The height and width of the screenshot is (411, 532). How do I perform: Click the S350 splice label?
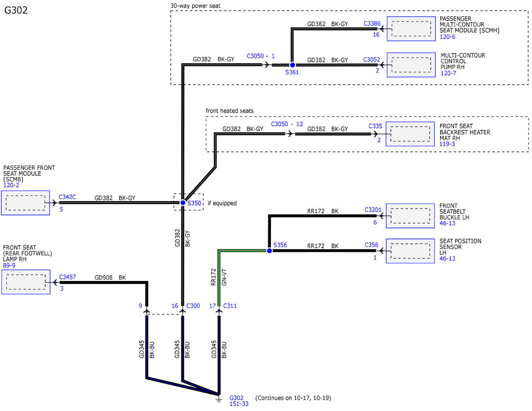click(194, 203)
